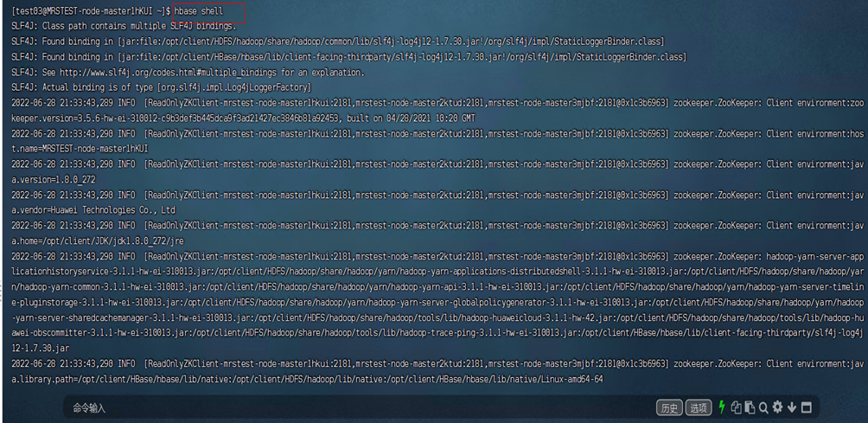Click the line starting 'keeper.version=3.5.6-hw-ei-310012'
This screenshot has width=868, height=423.
point(243,119)
